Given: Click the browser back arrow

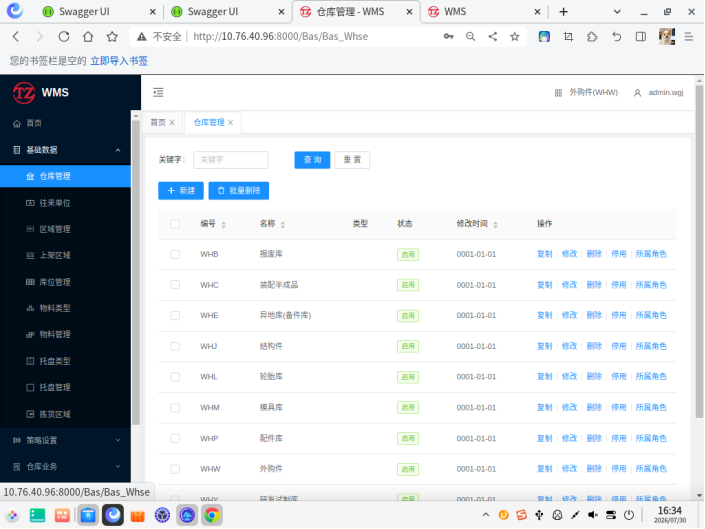Looking at the screenshot, I should [x=16, y=36].
